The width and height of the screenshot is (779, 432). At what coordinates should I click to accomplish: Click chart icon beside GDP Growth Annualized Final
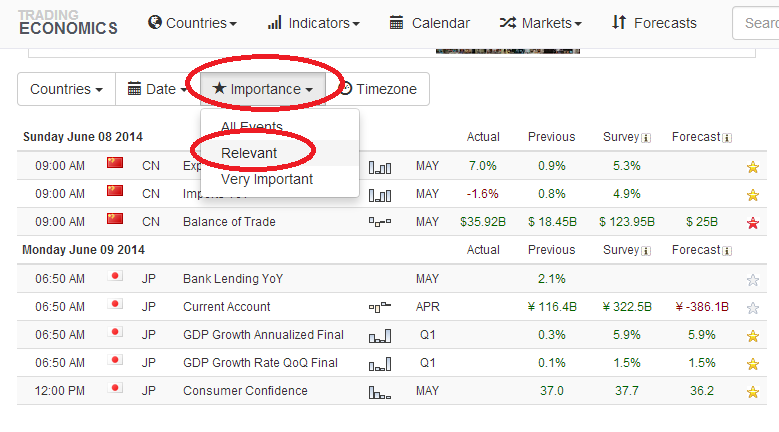coord(379,335)
